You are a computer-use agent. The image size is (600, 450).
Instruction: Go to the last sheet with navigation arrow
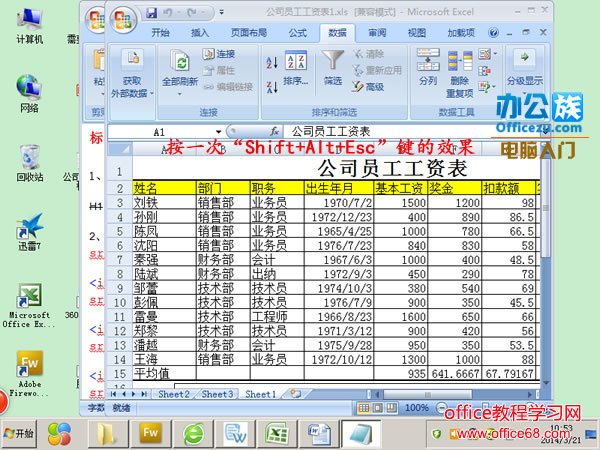[x=144, y=394]
